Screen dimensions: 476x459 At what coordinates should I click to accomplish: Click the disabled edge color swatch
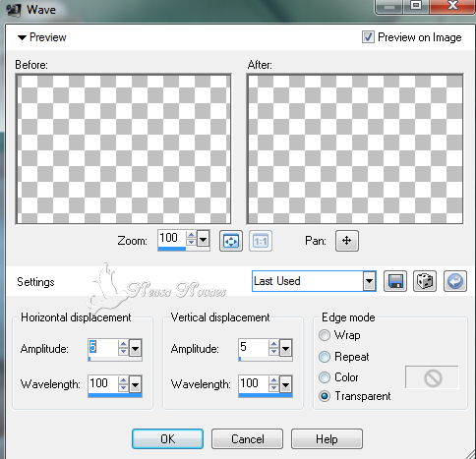point(432,377)
